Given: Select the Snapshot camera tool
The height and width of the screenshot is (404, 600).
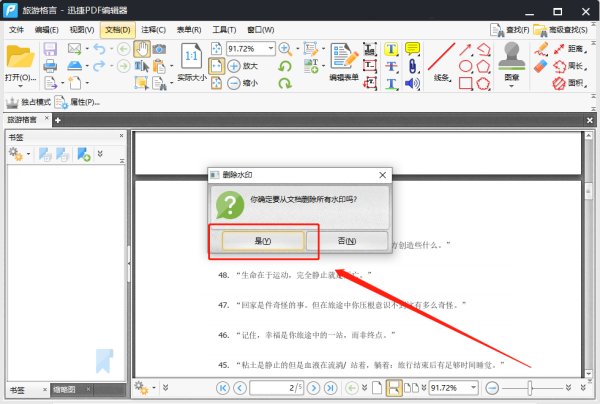Looking at the screenshot, I should pos(159,49).
